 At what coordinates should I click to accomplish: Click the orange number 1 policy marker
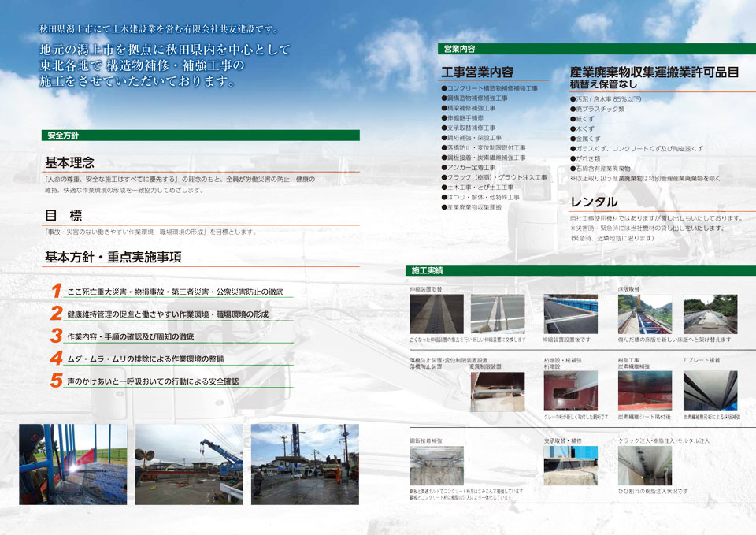(x=57, y=291)
